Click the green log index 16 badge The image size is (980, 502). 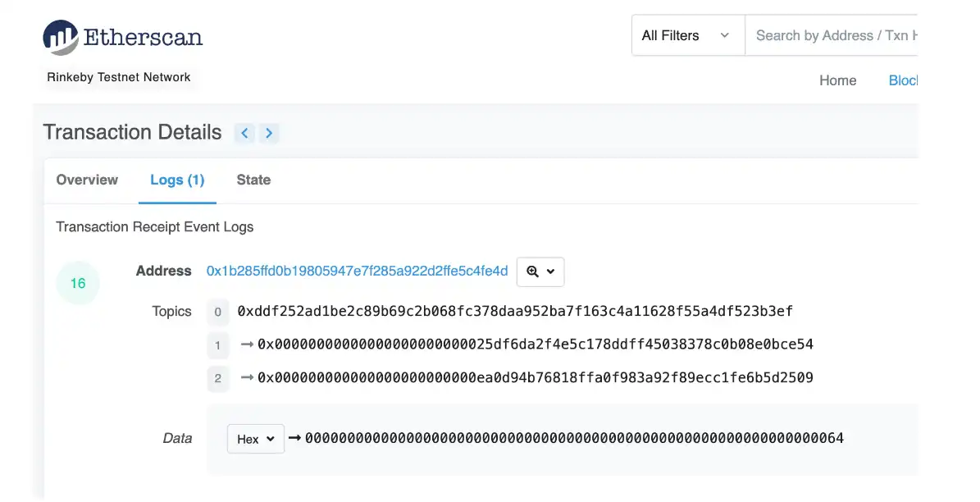pyautogui.click(x=78, y=284)
